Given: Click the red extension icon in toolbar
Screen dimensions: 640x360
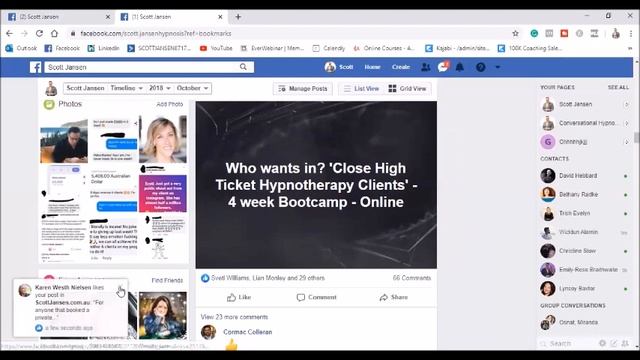Looking at the screenshot, I should [564, 33].
